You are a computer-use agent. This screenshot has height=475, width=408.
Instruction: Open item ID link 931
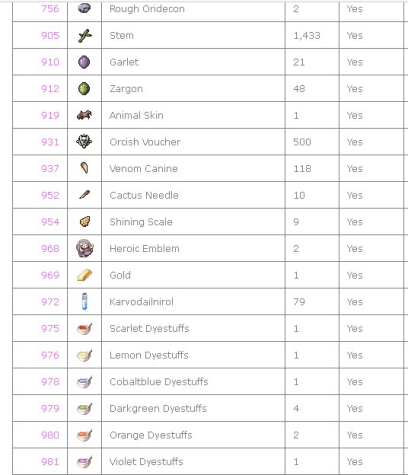pyautogui.click(x=50, y=142)
